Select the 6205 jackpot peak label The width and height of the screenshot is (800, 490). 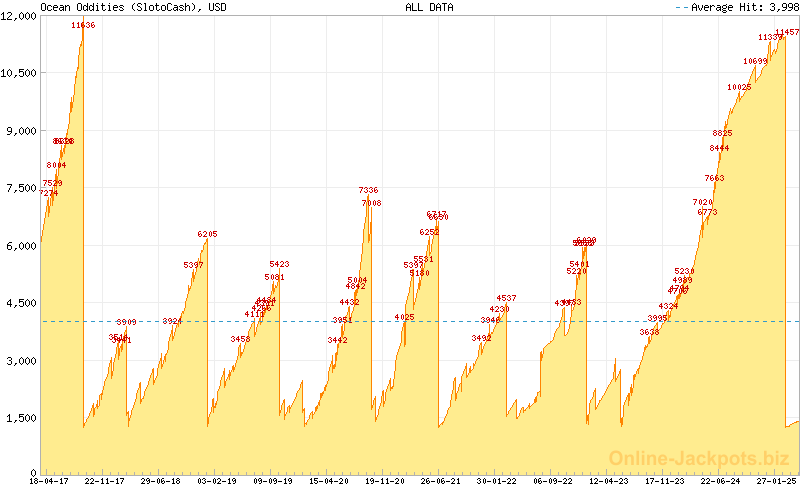point(207,234)
